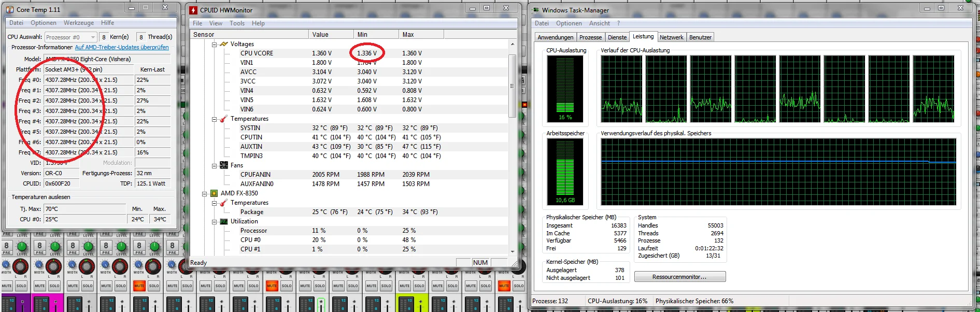Select the Fans icon in HWMonitor tree
The width and height of the screenshot is (980, 312).
(x=224, y=165)
